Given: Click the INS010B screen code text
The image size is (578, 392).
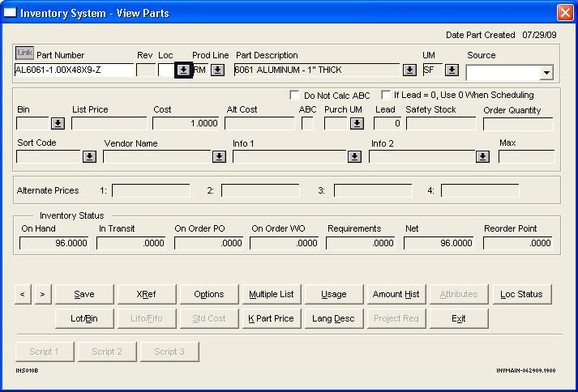Looking at the screenshot, I should 27,370.
